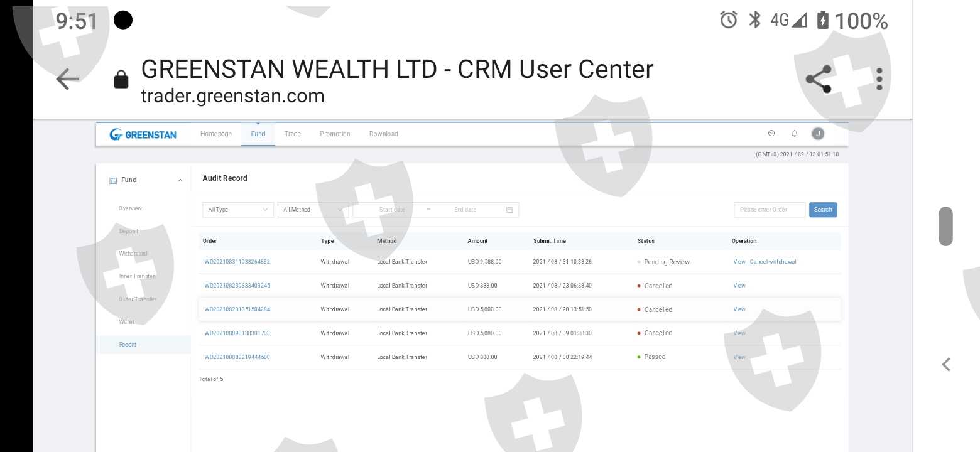Tap the battery status icon
This screenshot has width=980, height=452.
click(822, 20)
